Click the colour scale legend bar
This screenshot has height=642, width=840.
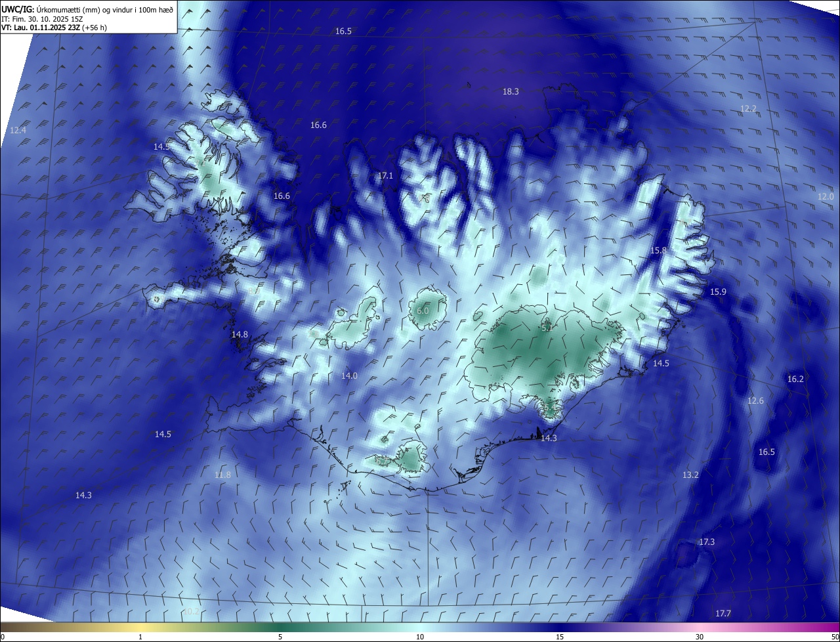(x=420, y=627)
